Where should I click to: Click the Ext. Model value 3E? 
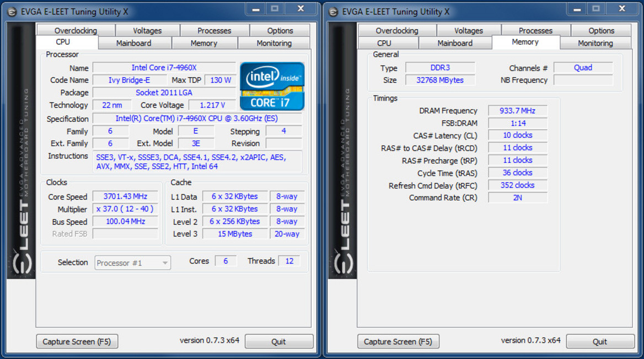[196, 143]
